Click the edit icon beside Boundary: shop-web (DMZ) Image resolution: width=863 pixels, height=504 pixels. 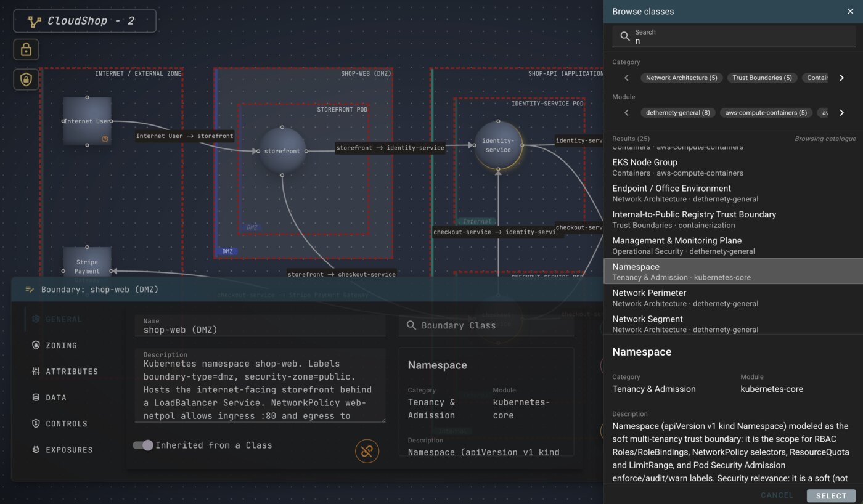pos(30,289)
